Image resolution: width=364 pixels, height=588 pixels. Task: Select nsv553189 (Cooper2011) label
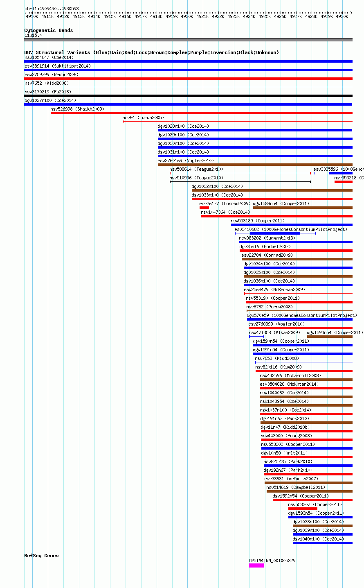pyautogui.click(x=258, y=221)
